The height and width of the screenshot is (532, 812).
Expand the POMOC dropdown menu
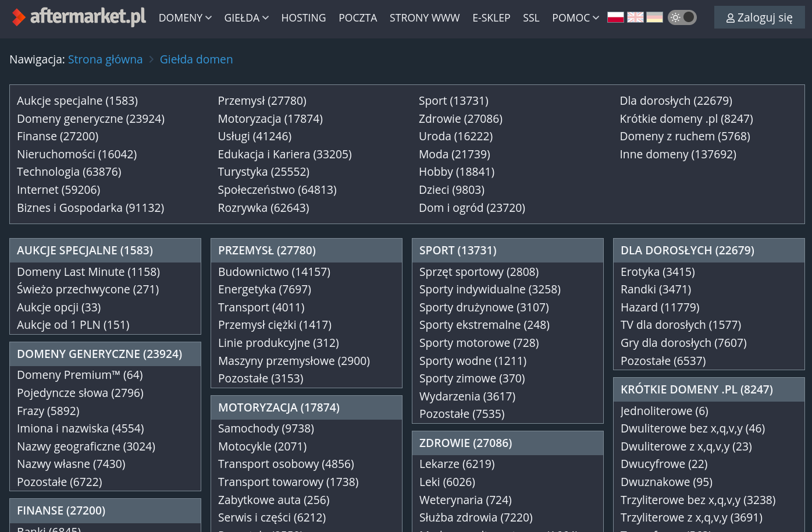click(x=575, y=18)
